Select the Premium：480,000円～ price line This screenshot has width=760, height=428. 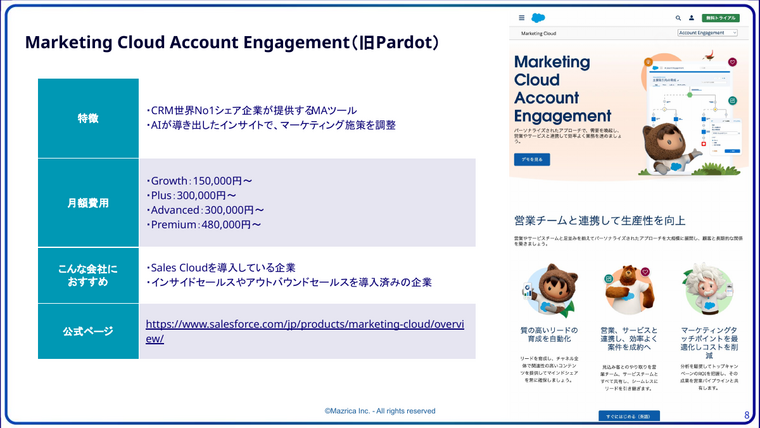pos(204,224)
